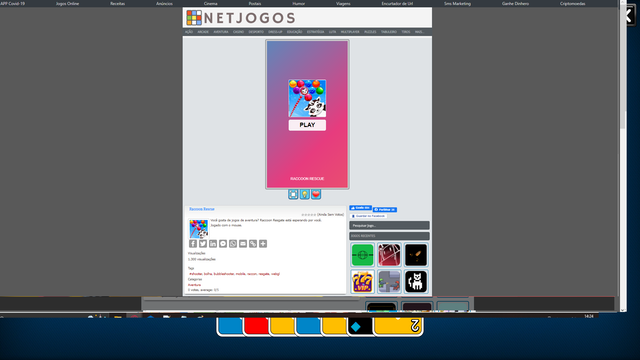Click the star rating for the game
The image size is (640, 360).
pyautogui.click(x=309, y=215)
